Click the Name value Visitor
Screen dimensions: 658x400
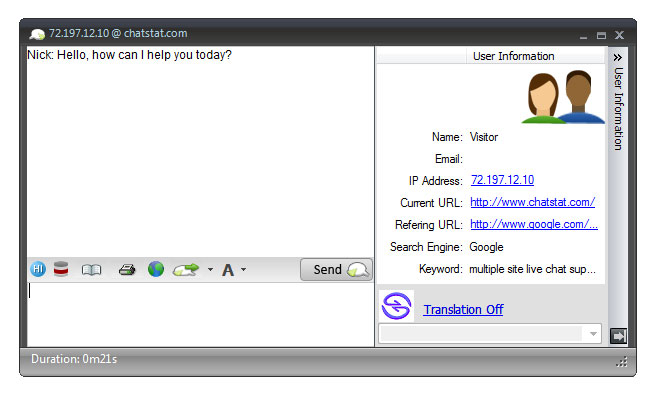pos(483,137)
